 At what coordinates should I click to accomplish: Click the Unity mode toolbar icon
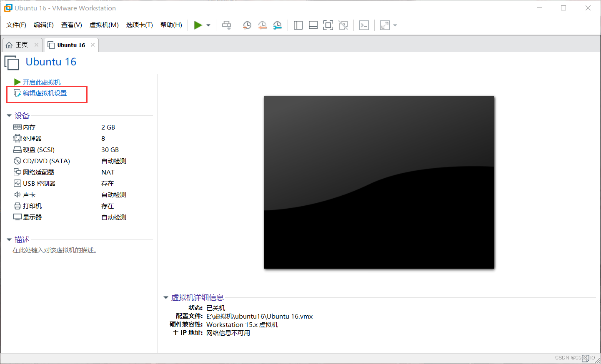pos(343,25)
